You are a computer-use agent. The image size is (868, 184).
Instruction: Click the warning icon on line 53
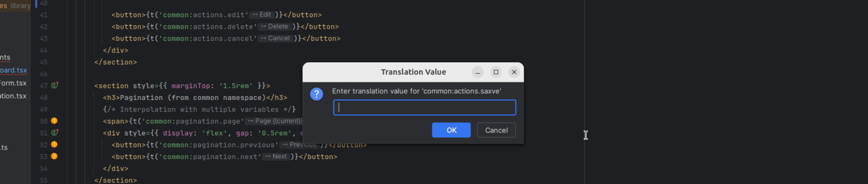[x=54, y=156]
